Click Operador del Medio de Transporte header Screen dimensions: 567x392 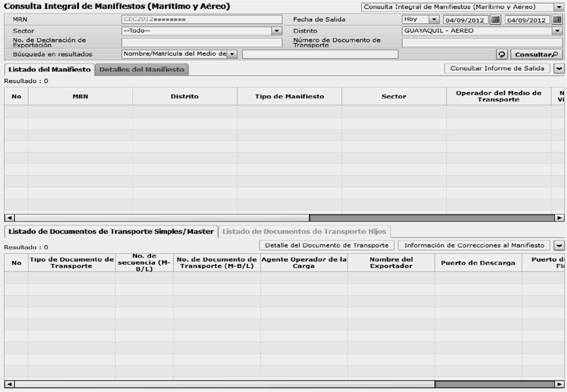pyautogui.click(x=499, y=97)
